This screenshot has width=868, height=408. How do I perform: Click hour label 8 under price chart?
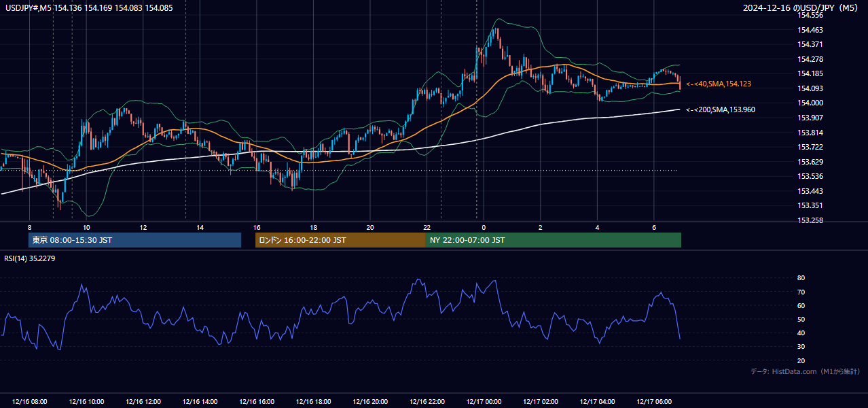[x=29, y=227]
